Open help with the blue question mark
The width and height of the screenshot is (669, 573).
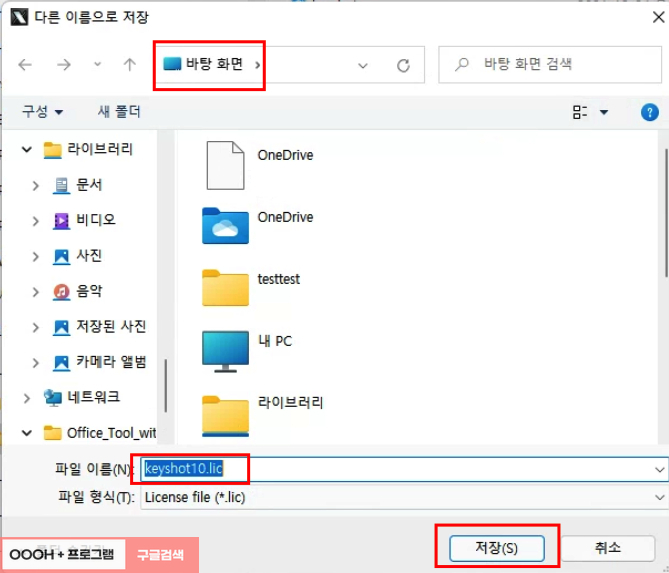point(649,113)
